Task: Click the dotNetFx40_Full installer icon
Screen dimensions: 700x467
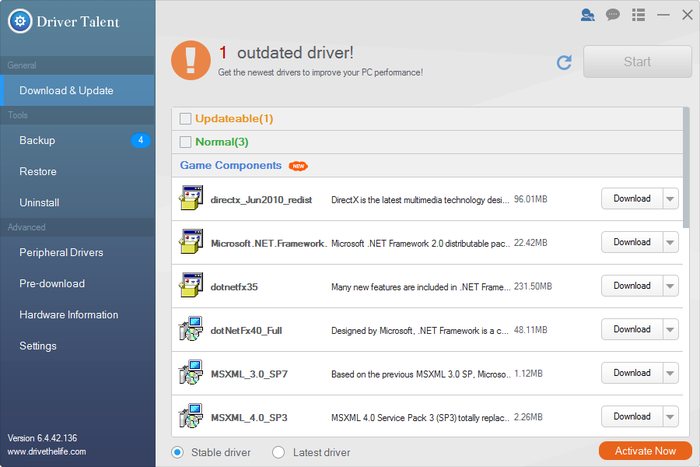Action: pyautogui.click(x=191, y=329)
